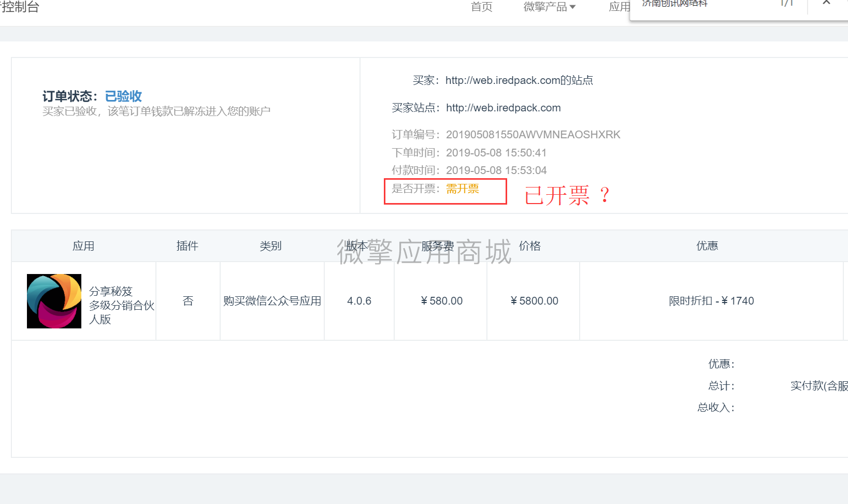Click the 限时折扣 -¥1740 discount cell
This screenshot has width=848, height=504.
711,301
